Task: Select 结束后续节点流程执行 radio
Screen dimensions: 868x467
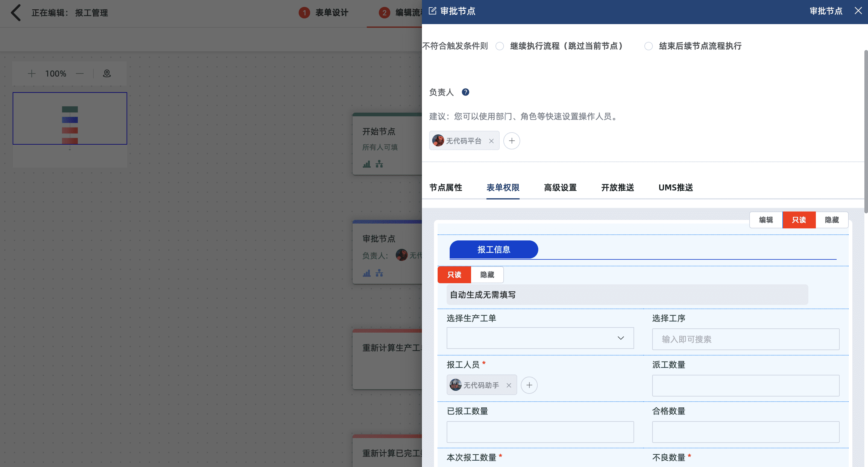Action: pos(648,46)
